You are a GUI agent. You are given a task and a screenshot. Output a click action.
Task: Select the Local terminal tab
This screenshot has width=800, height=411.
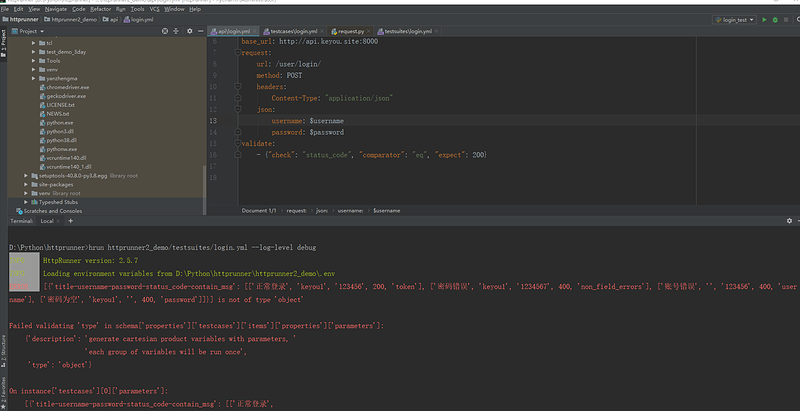47,221
